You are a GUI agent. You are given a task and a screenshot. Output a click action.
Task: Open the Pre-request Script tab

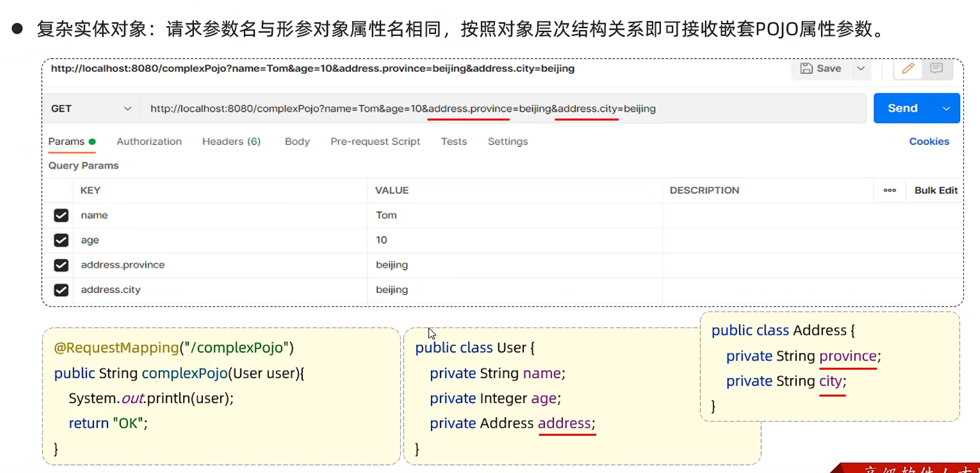tap(375, 141)
